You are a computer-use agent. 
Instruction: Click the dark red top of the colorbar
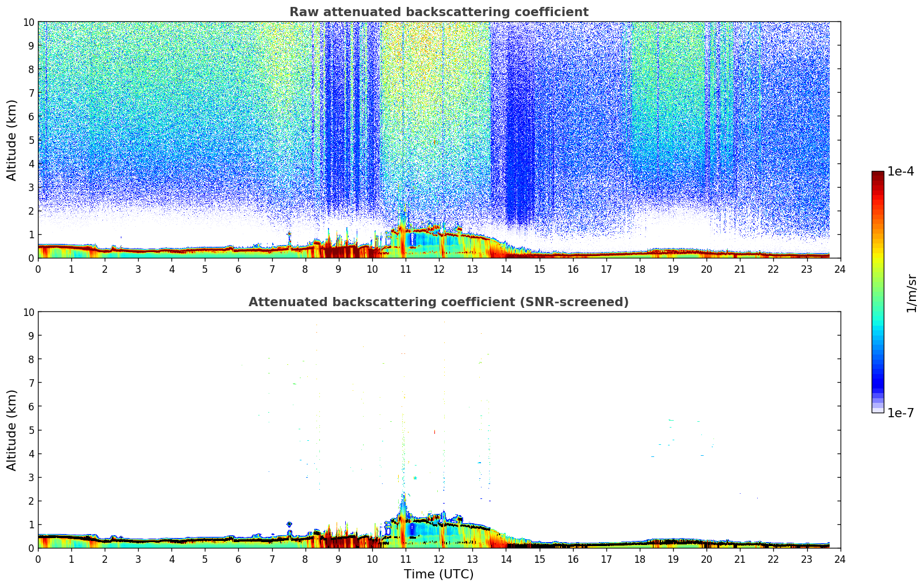point(877,174)
